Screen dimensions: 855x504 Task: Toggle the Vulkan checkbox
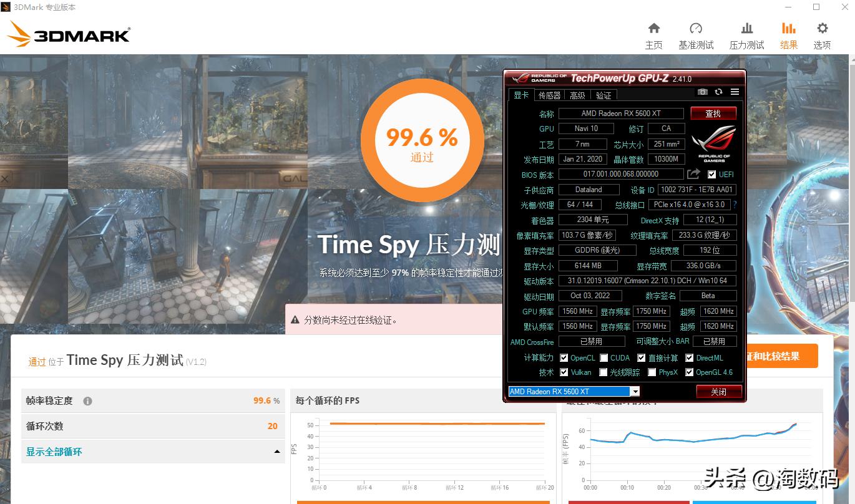(564, 372)
